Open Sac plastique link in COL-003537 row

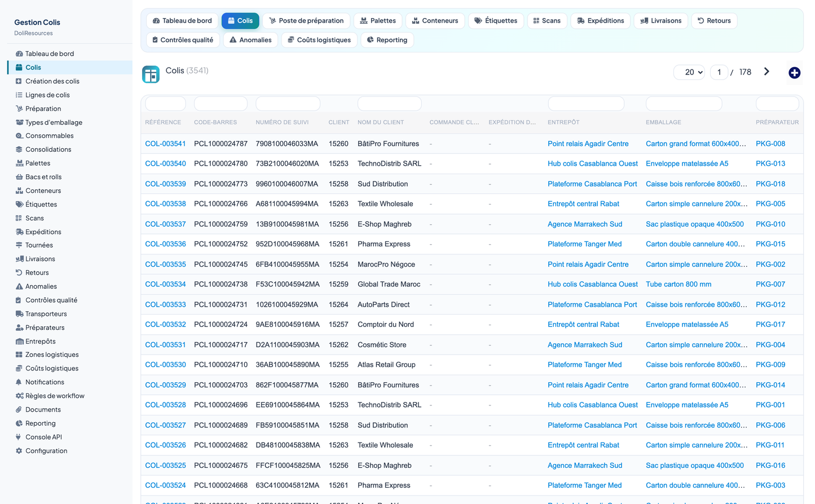695,224
